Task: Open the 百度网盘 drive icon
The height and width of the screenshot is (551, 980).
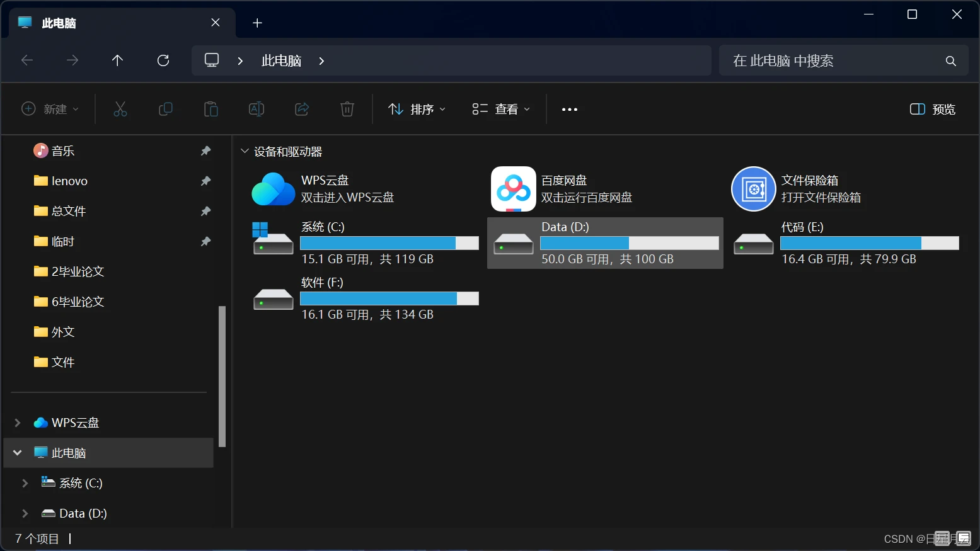Action: (x=514, y=188)
